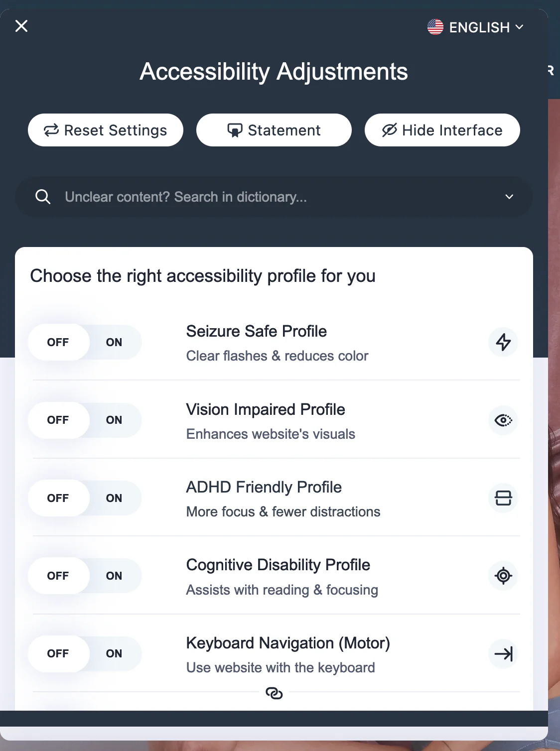Click the Vision Impaired eye icon
This screenshot has height=751, width=560.
[503, 420]
